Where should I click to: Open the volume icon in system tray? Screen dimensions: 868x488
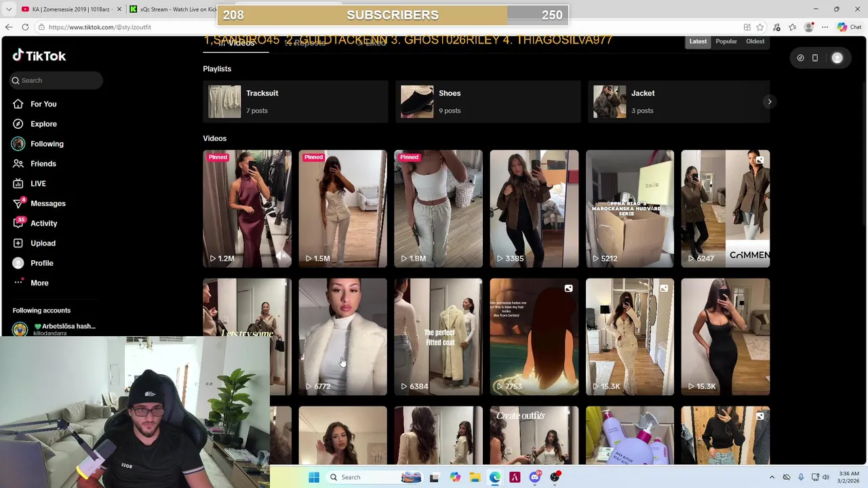pos(826,477)
